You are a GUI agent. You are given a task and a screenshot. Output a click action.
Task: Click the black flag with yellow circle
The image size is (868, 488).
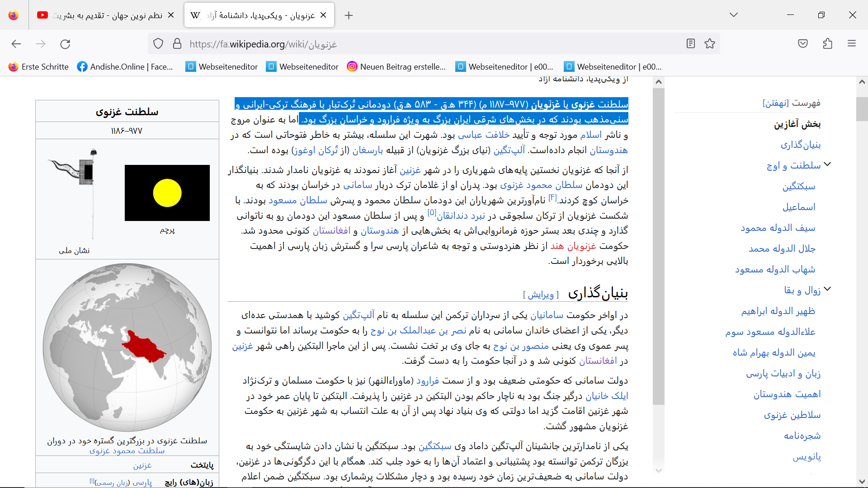[x=167, y=193]
